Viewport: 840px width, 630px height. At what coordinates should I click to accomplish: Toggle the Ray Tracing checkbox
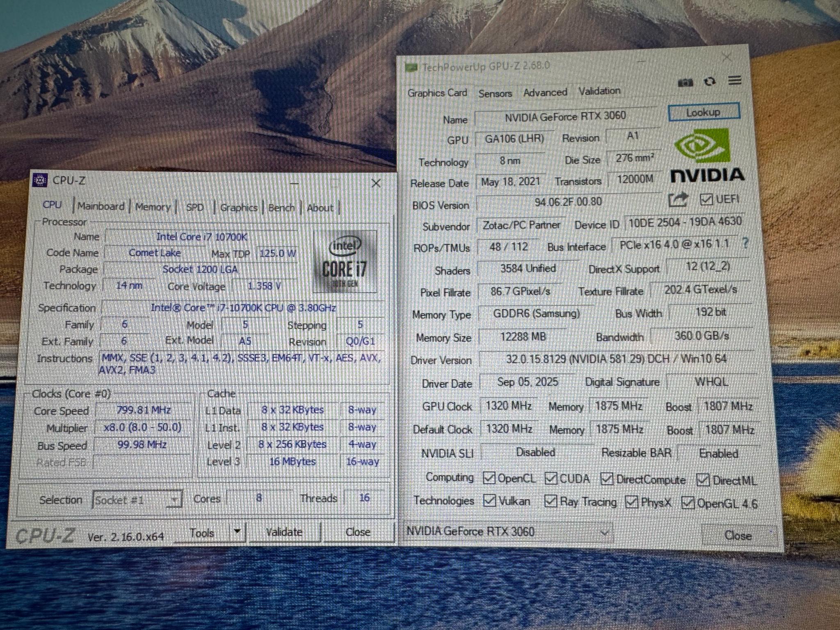tap(550, 501)
